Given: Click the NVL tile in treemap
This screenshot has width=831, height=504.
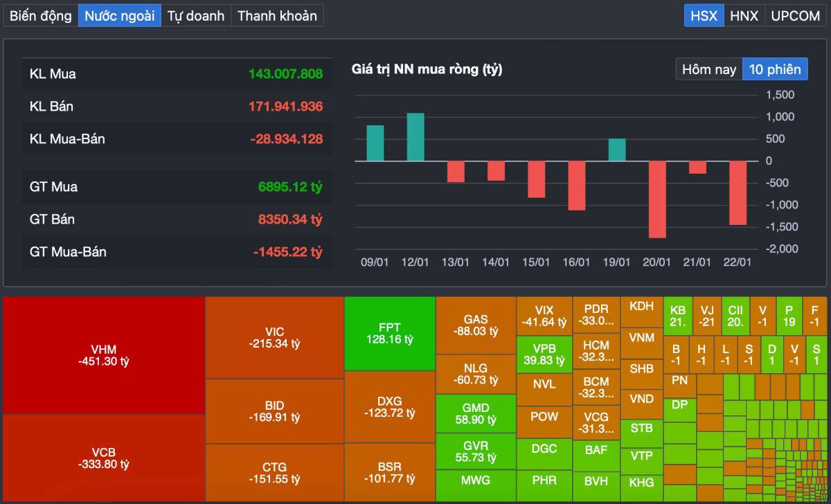Looking at the screenshot, I should coord(544,389).
